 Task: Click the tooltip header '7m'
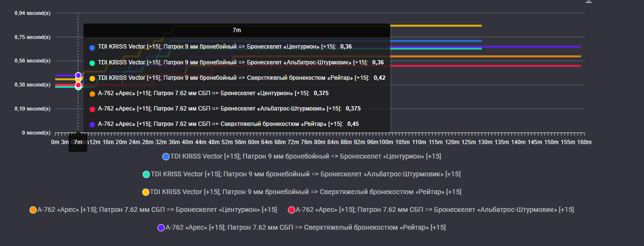click(x=237, y=30)
